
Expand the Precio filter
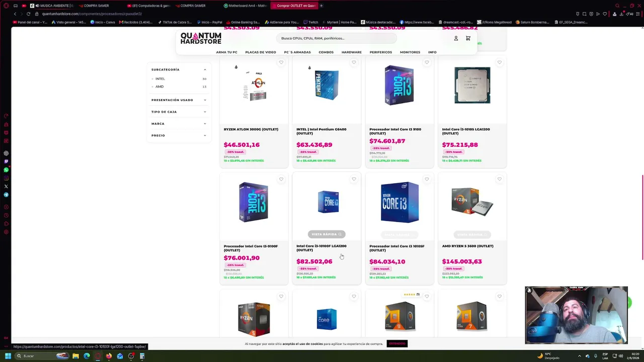pos(179,135)
